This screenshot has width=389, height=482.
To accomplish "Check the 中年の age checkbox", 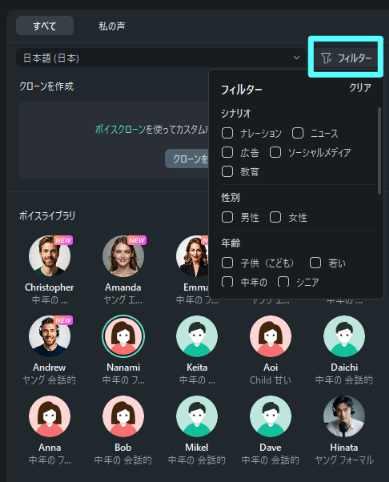I will [x=227, y=282].
